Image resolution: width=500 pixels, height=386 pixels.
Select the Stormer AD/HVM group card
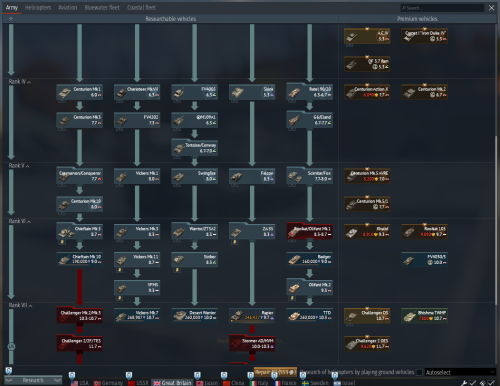[252, 343]
